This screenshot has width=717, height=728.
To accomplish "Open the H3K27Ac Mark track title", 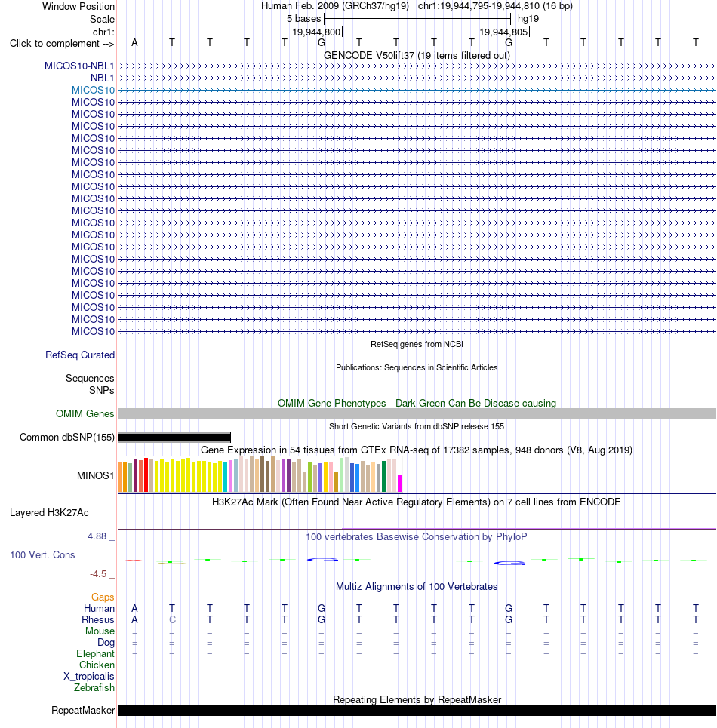I will pyautogui.click(x=417, y=502).
